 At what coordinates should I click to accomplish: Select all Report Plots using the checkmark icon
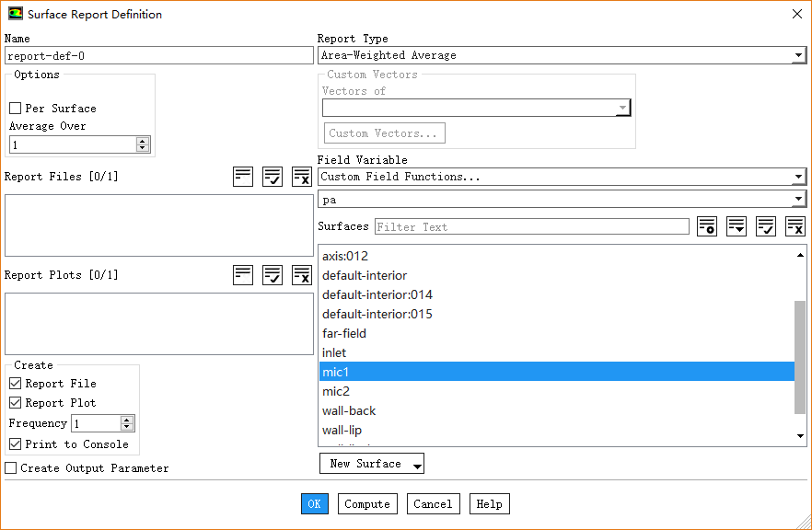273,275
